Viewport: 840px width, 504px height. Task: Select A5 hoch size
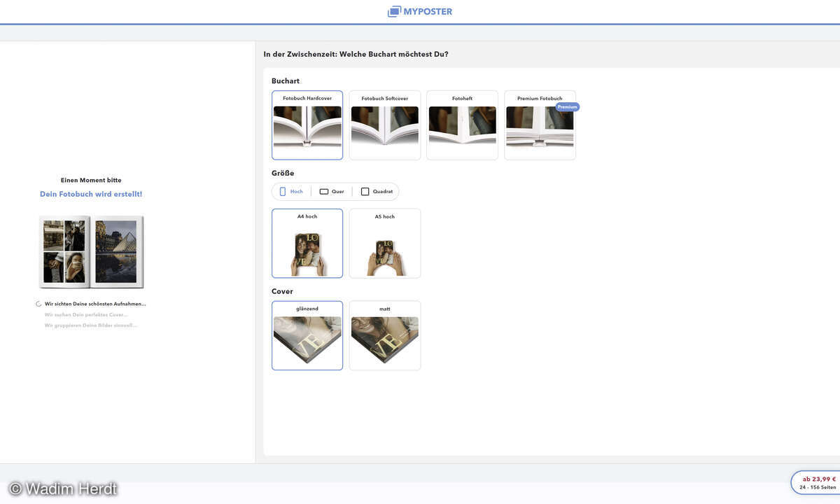[x=385, y=244]
